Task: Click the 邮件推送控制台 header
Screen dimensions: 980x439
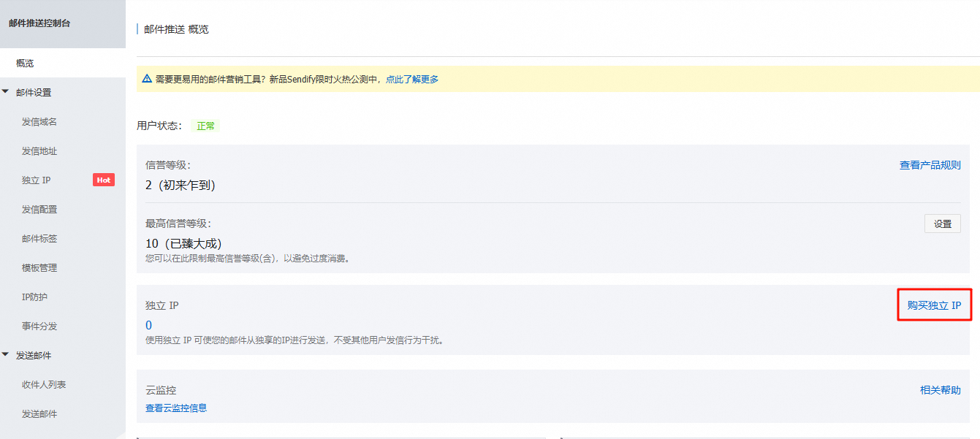Action: click(x=40, y=23)
